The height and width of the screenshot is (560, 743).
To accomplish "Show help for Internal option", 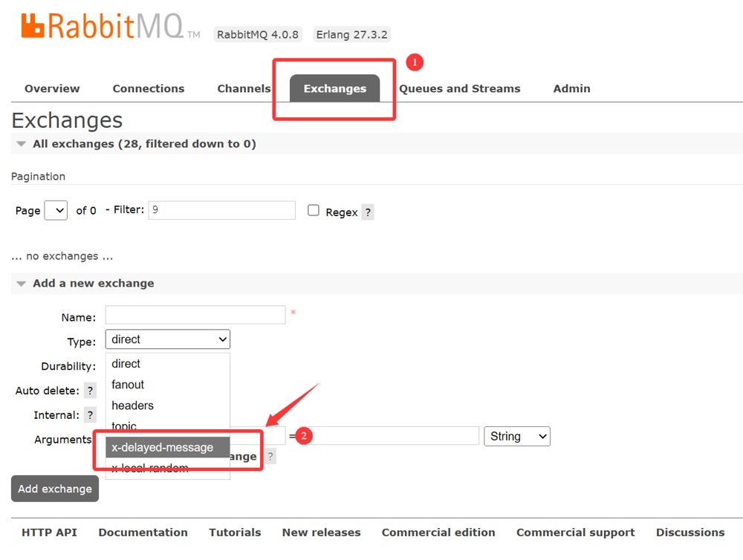I will pos(90,415).
